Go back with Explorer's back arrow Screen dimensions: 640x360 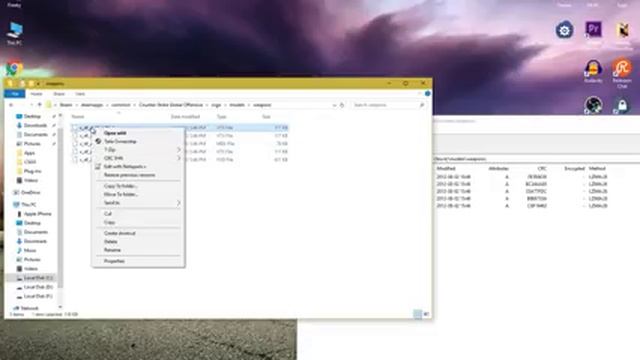11,105
